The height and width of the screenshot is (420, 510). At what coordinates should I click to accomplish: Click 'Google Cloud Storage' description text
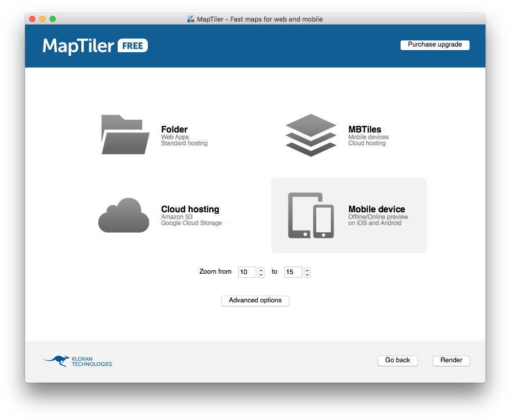(x=191, y=223)
